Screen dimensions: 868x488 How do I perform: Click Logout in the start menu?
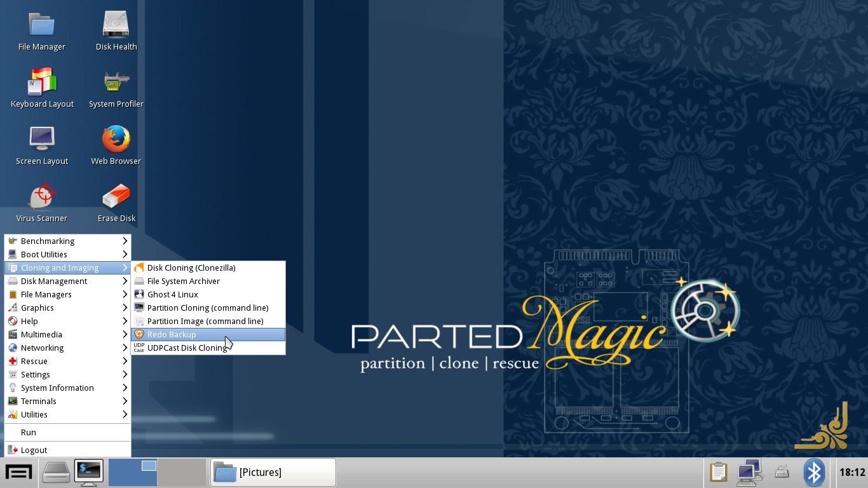point(34,450)
